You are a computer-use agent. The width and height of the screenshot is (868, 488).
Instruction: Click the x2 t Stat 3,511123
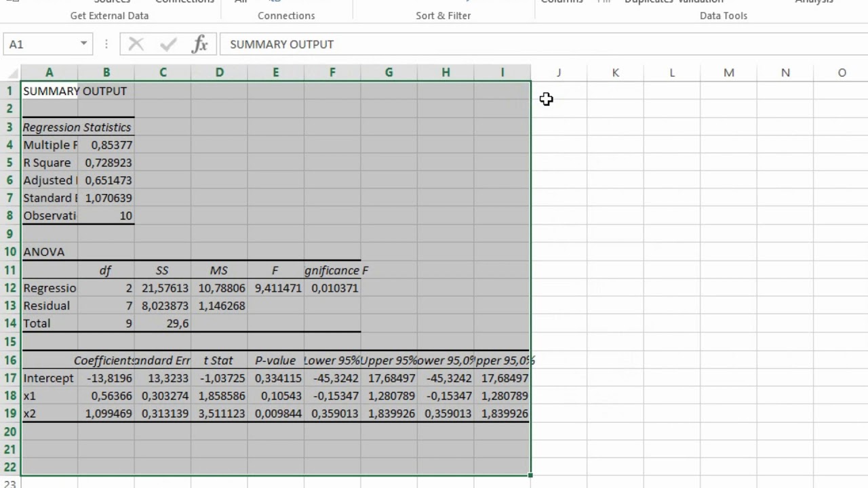pyautogui.click(x=219, y=413)
